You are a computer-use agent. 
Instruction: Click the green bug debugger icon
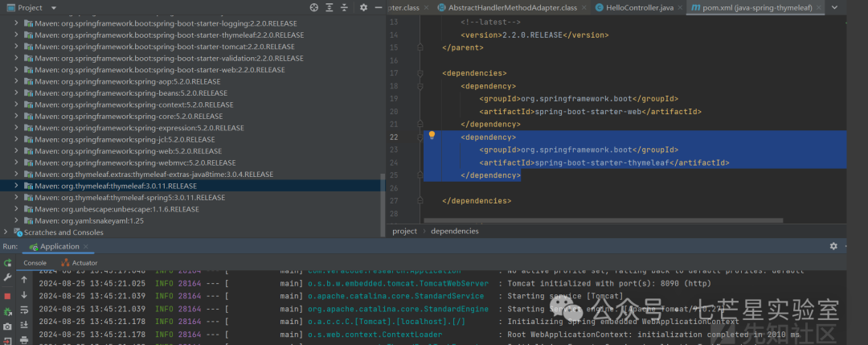coord(8,311)
